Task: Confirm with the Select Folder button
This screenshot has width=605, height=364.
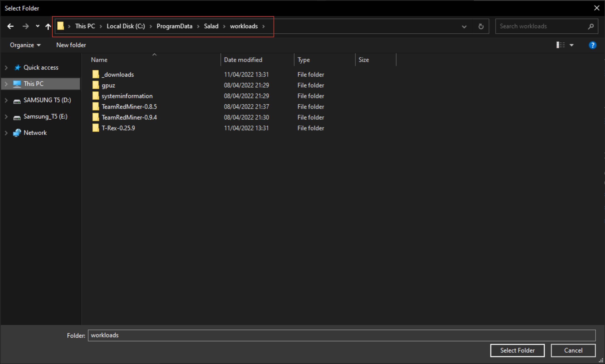Action: [x=517, y=350]
